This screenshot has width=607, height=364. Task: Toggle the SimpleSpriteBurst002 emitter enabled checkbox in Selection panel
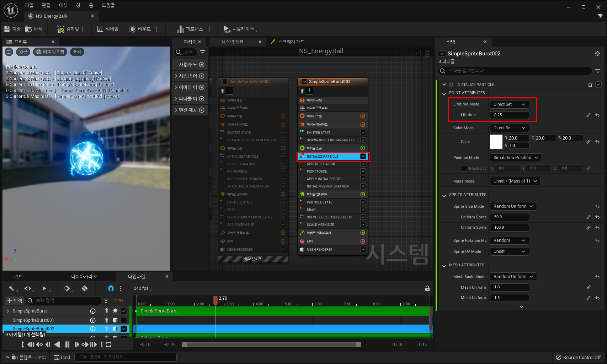coord(442,54)
